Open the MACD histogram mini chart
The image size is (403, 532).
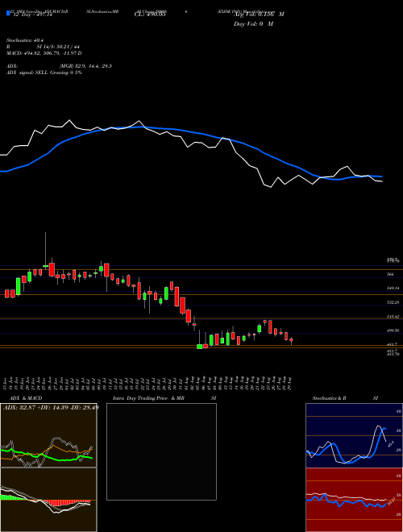(x=48, y=500)
